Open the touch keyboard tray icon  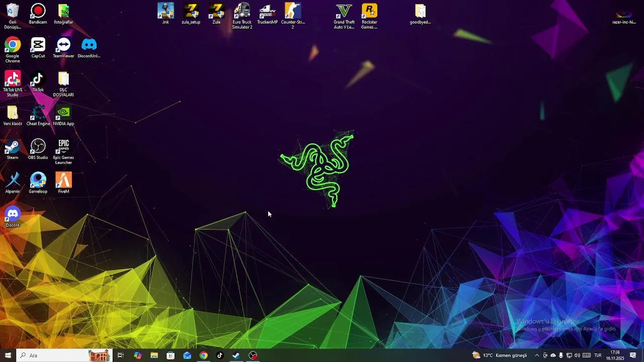click(587, 355)
